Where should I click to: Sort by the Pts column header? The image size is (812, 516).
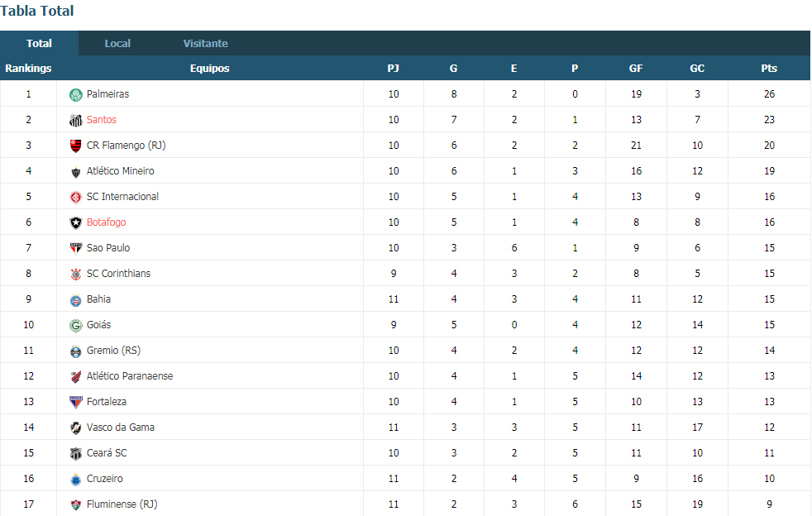[769, 69]
